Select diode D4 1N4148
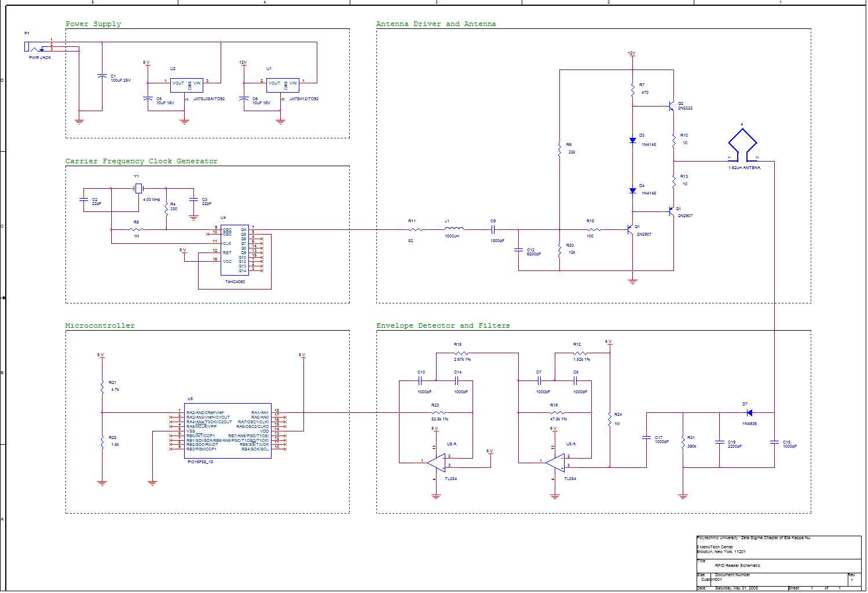Viewport: 868px width, 593px height. [x=633, y=191]
